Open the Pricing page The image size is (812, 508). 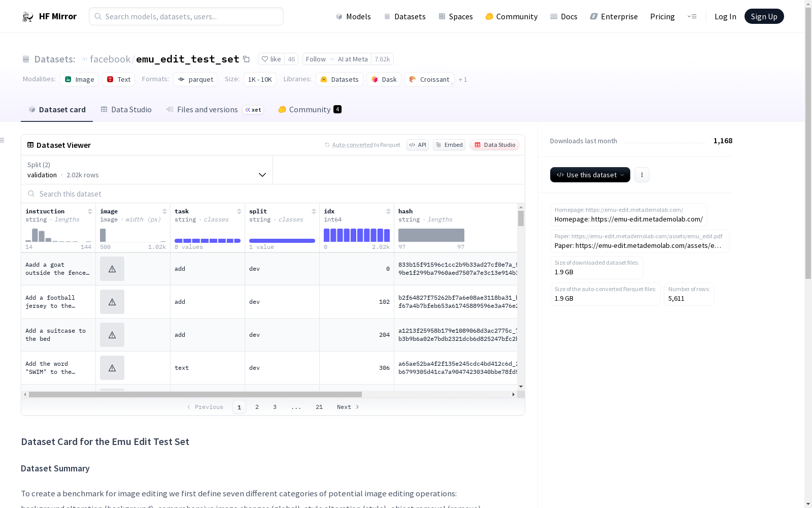(x=662, y=17)
